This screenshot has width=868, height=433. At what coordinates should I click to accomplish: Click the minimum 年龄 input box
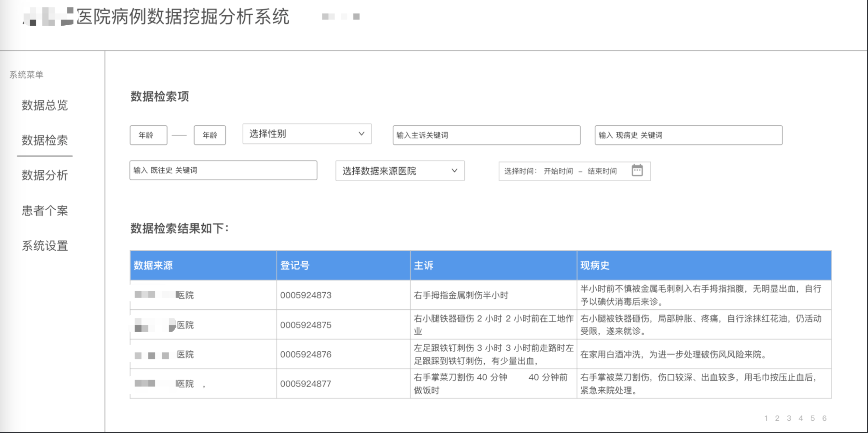coord(148,135)
